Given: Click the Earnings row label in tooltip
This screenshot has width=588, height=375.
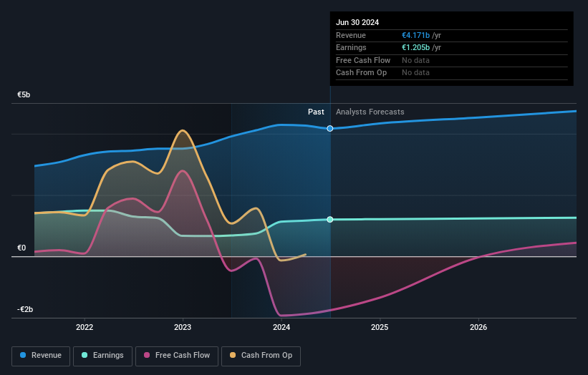Looking at the screenshot, I should [351, 47].
